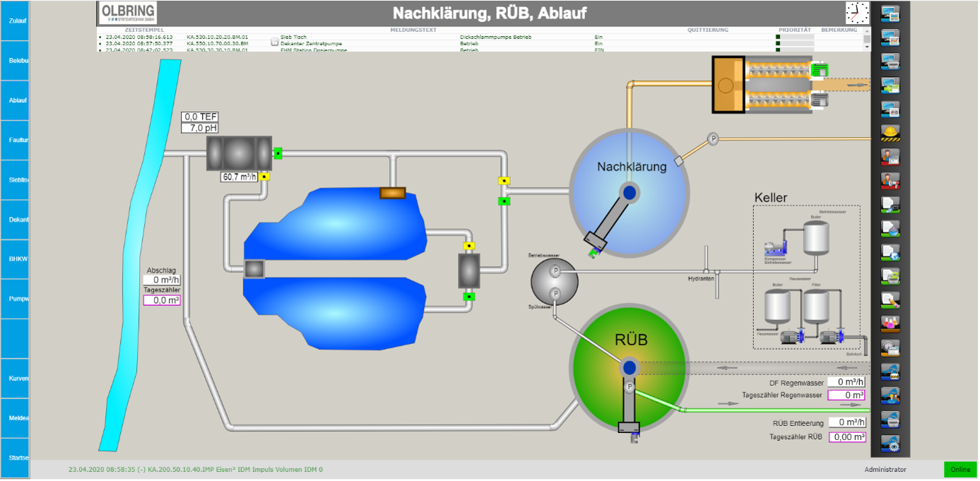The image size is (980, 481).
Task: Open the Zulauf navigation tab
Action: (x=15, y=20)
